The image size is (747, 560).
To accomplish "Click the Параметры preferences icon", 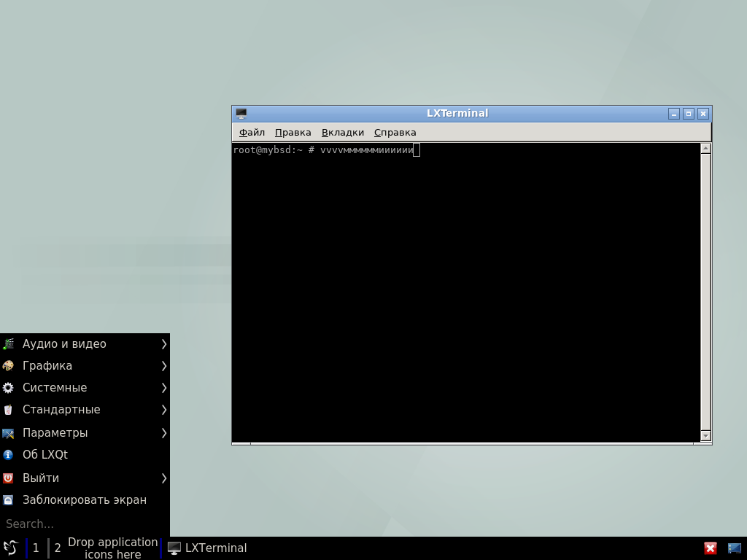I will point(8,433).
